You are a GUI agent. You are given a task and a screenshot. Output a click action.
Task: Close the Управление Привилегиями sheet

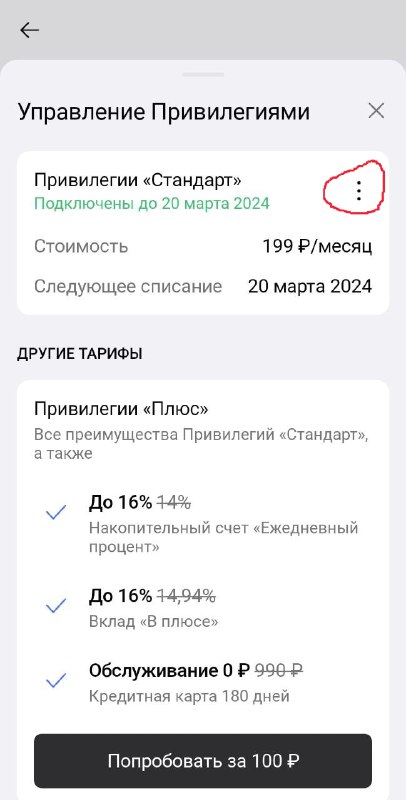pos(376,111)
